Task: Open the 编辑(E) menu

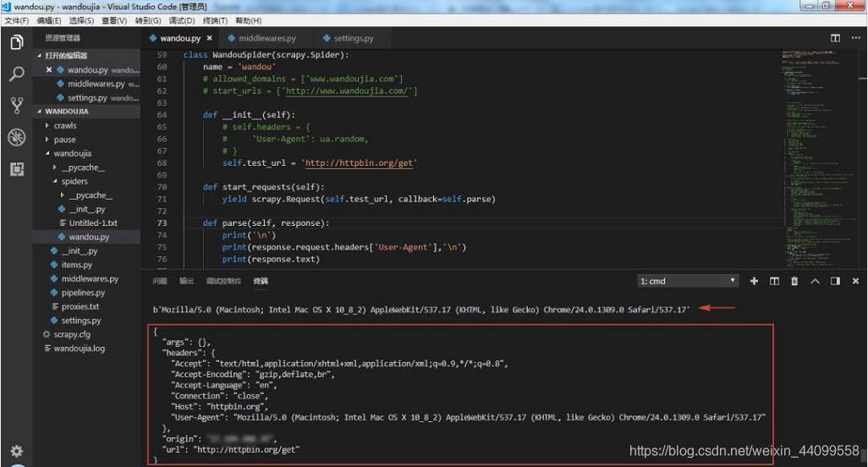Action: coord(49,20)
